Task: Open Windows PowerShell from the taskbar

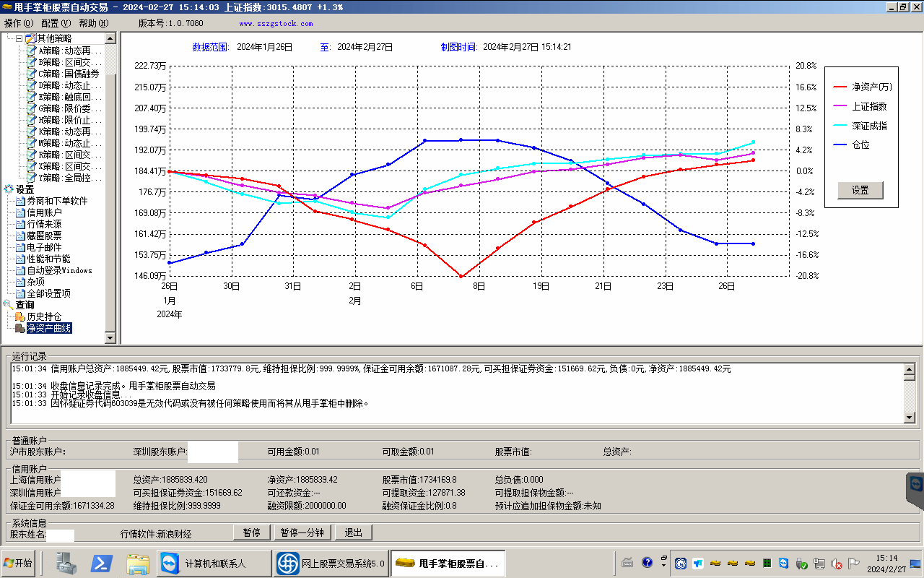Action: (x=101, y=563)
